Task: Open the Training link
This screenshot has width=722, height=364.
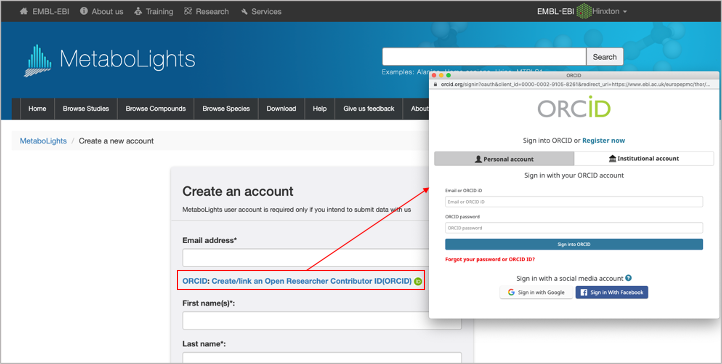Action: (159, 12)
